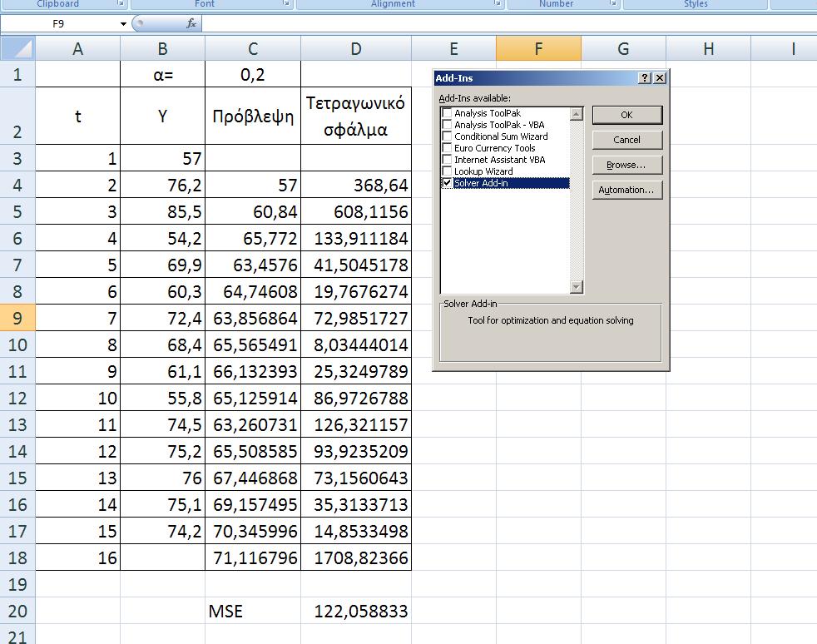Select column E header
817x644 pixels.
coord(453,49)
